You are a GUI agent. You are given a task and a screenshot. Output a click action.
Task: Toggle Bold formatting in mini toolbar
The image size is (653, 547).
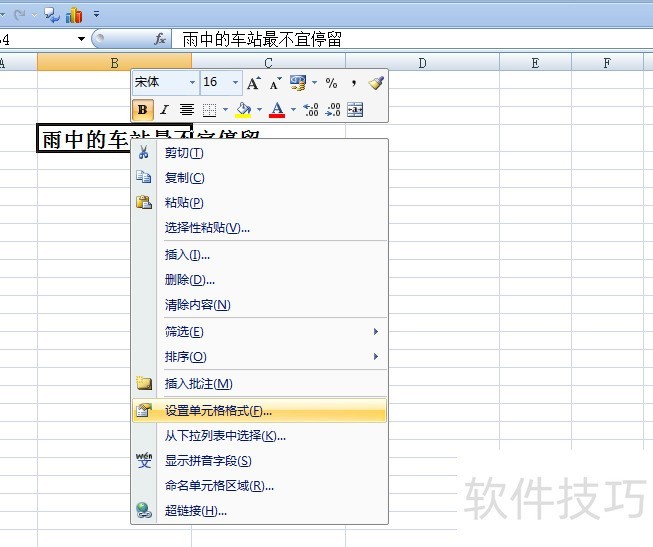[x=142, y=110]
